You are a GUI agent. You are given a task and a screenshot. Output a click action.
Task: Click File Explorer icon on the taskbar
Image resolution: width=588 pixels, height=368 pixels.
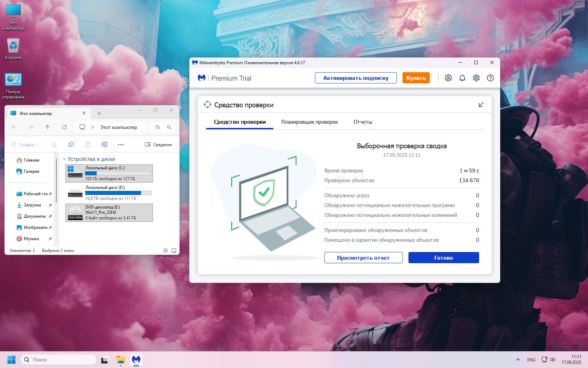[121, 360]
